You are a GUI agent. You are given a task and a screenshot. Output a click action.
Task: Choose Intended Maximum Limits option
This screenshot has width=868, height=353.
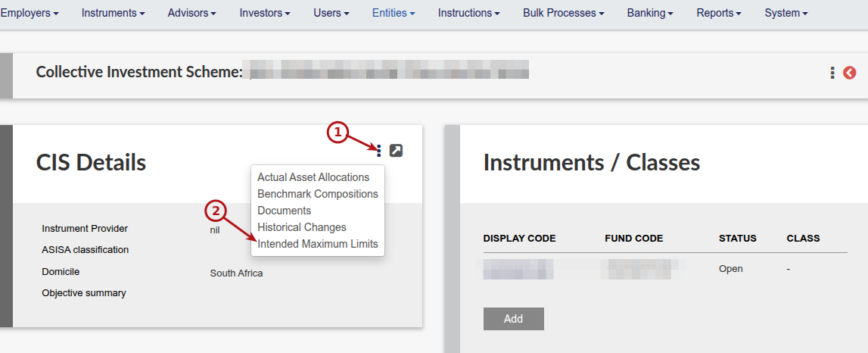[x=318, y=244]
